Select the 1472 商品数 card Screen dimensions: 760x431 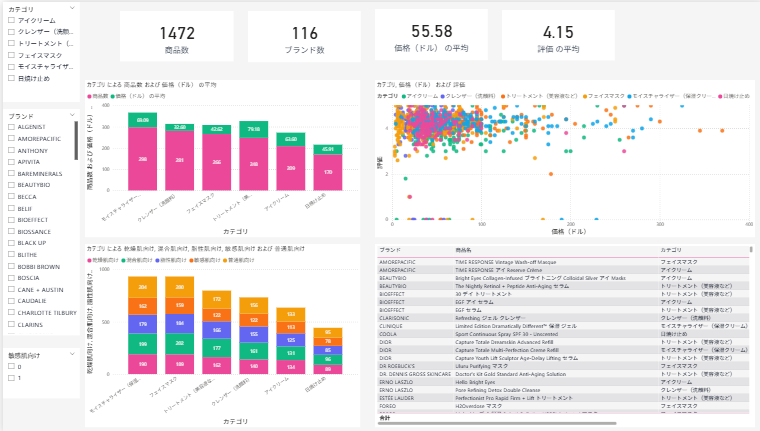click(177, 37)
